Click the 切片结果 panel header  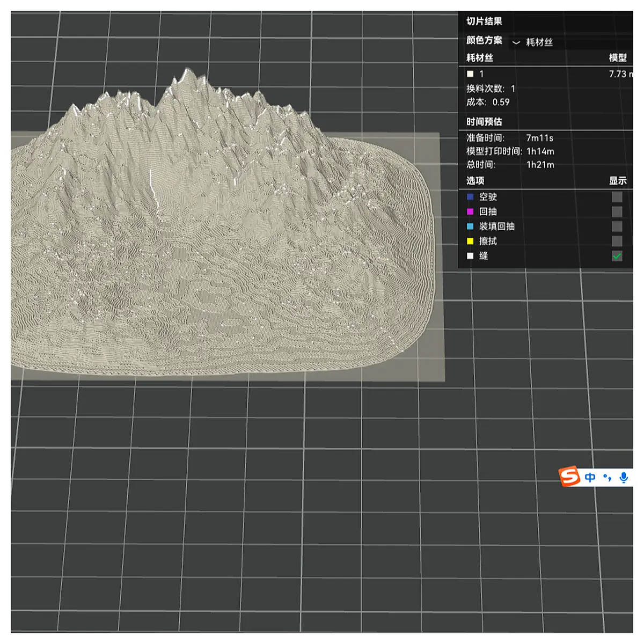click(484, 21)
